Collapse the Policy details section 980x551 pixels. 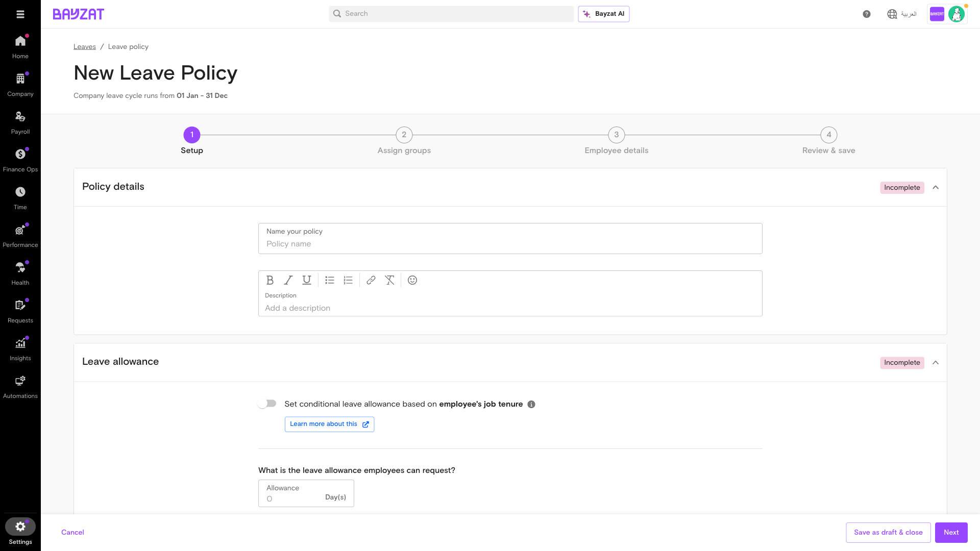point(936,187)
